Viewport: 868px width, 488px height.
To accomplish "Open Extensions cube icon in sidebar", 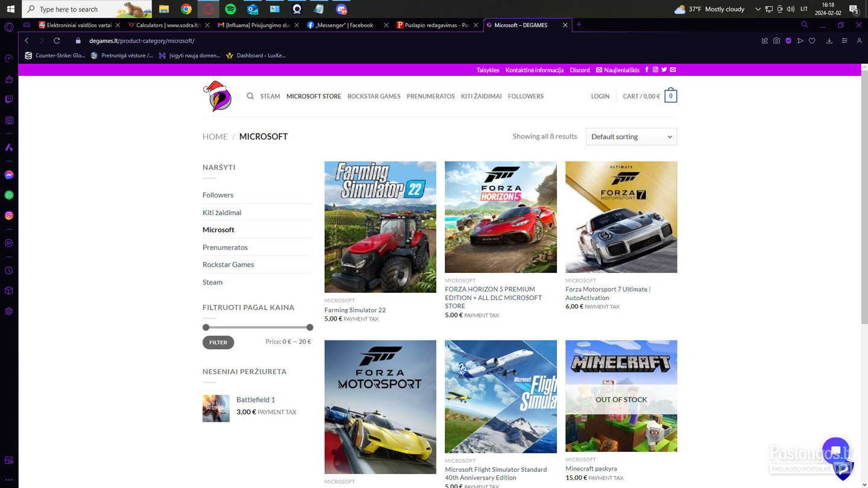I will coord(8,291).
